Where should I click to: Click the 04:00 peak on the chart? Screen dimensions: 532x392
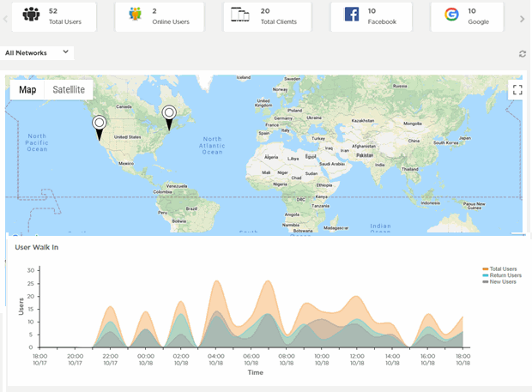216,281
